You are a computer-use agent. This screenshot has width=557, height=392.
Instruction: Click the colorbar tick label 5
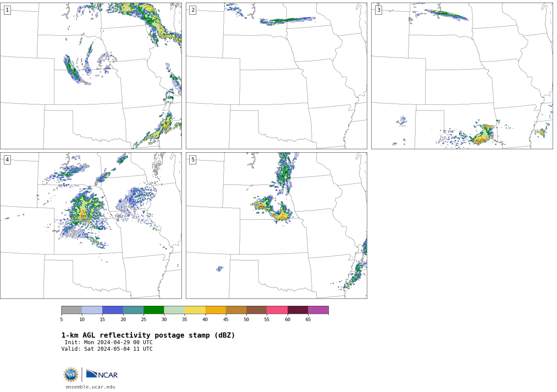[61, 319]
